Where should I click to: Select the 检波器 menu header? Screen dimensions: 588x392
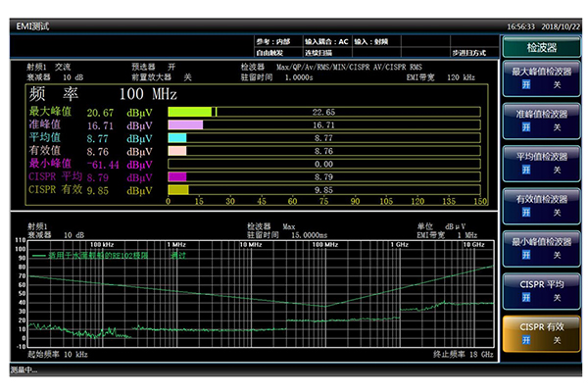(x=541, y=46)
